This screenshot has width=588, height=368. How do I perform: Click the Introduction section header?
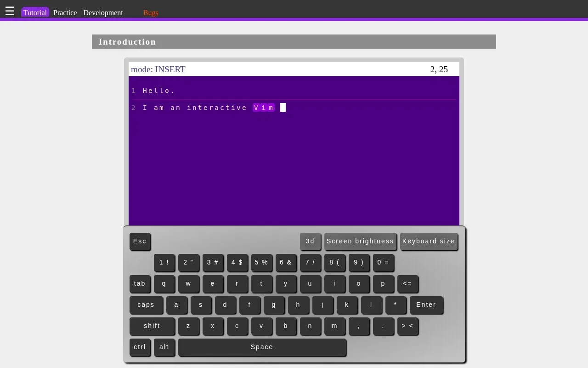click(294, 42)
